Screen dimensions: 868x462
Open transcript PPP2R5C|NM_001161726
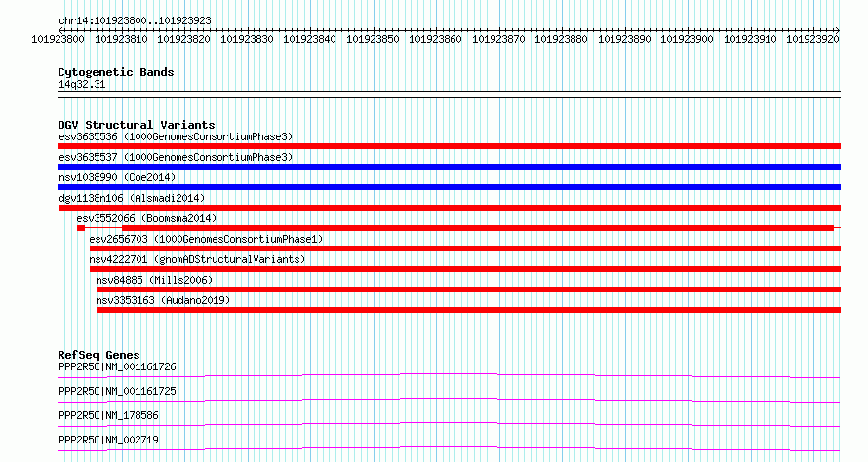[117, 366]
